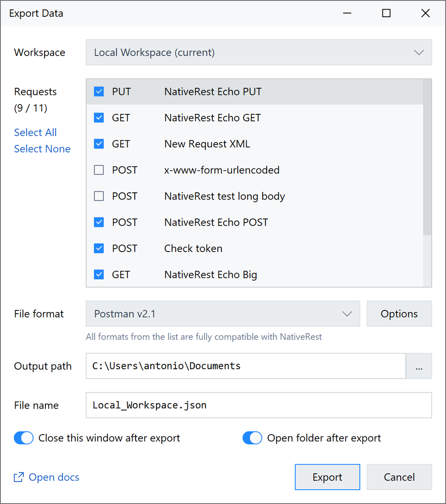Uncheck the NativeRest Echo Big checkbox
Image resolution: width=446 pixels, height=504 pixels.
(x=99, y=275)
